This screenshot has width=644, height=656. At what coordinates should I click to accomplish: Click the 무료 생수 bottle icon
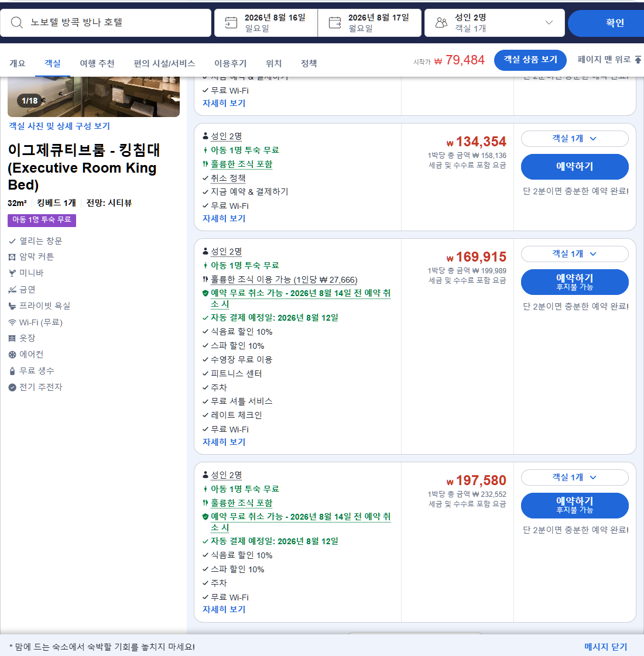[12, 371]
